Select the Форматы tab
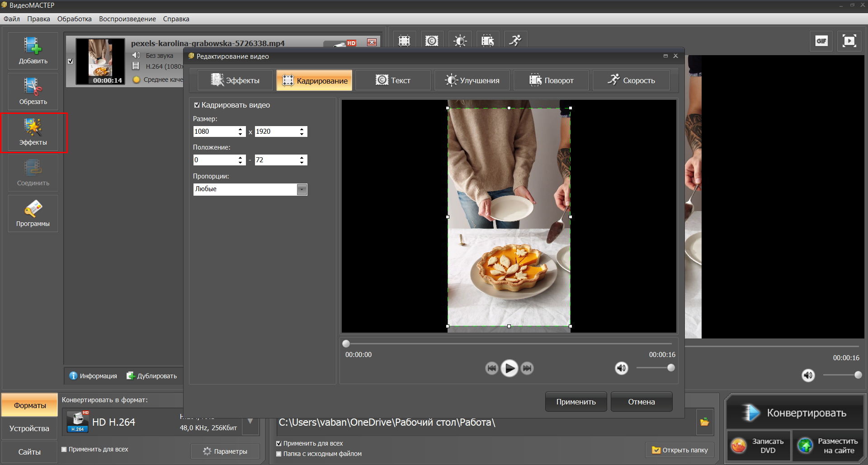The height and width of the screenshot is (465, 868). click(x=29, y=405)
